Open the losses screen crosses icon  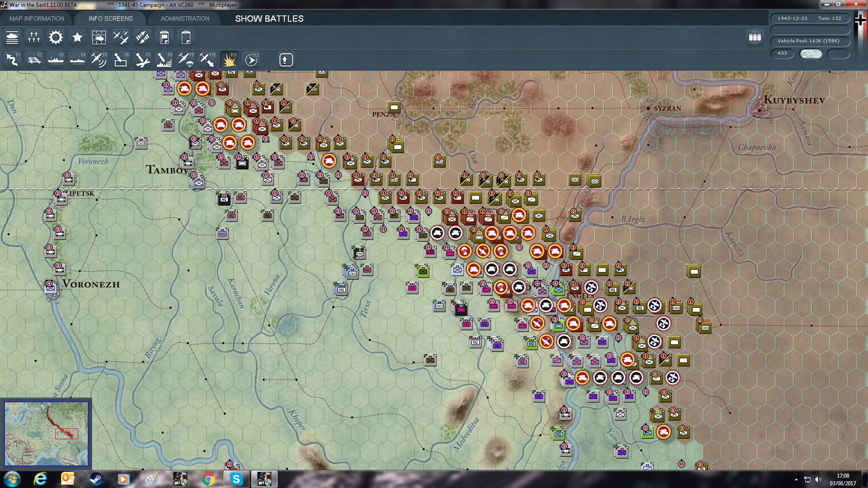click(34, 38)
